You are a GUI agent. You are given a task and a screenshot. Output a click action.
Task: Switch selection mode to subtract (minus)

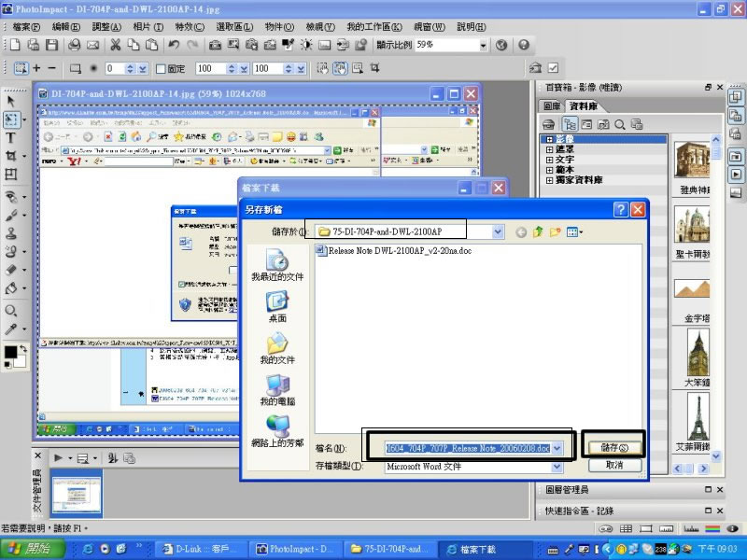click(52, 68)
